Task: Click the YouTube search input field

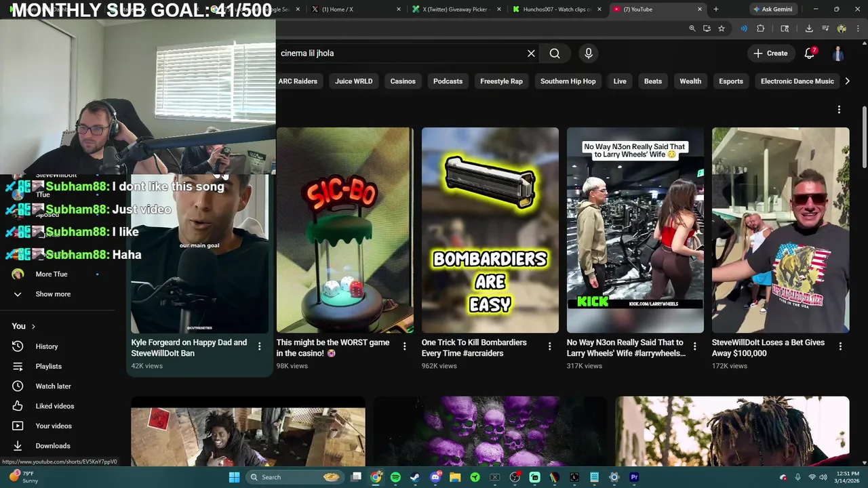Action: click(400, 54)
